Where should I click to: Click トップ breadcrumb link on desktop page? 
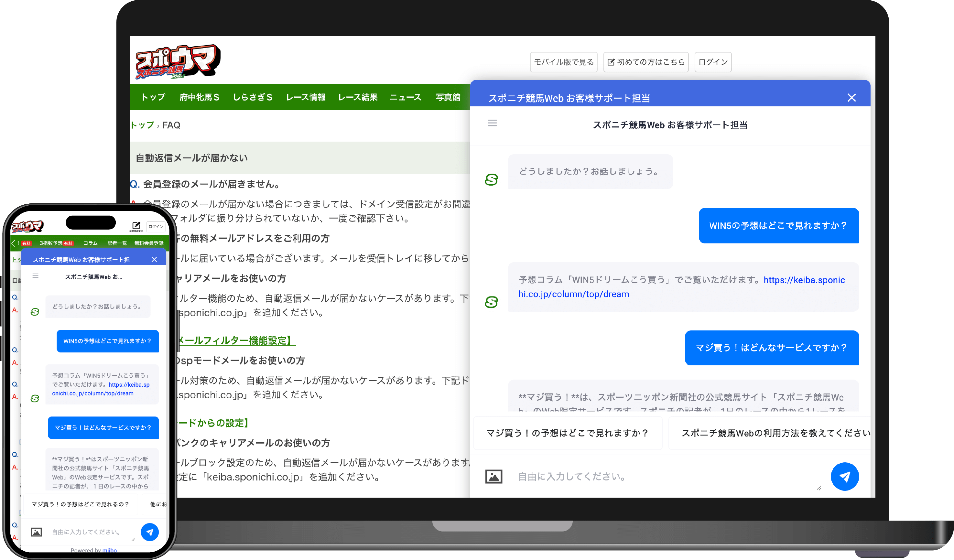coord(142,125)
